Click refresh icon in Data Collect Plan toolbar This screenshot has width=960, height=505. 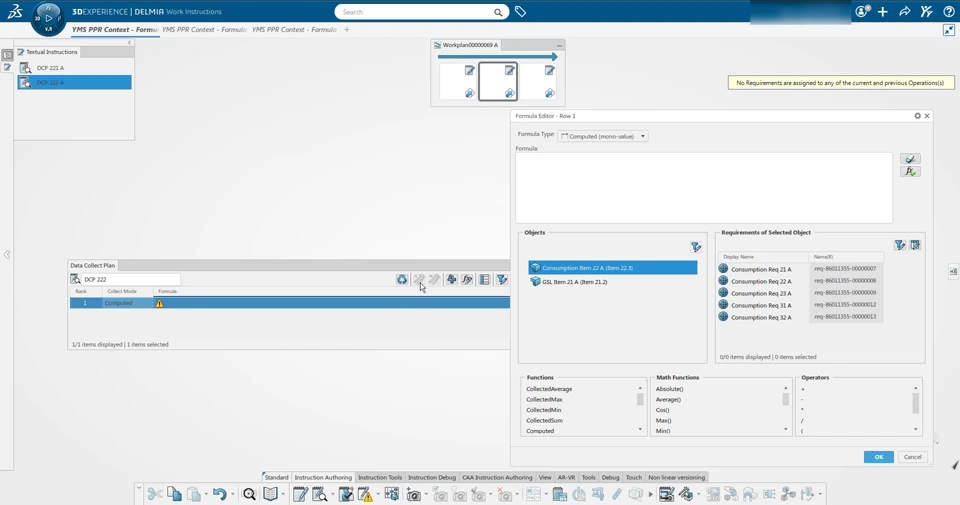[x=402, y=279]
